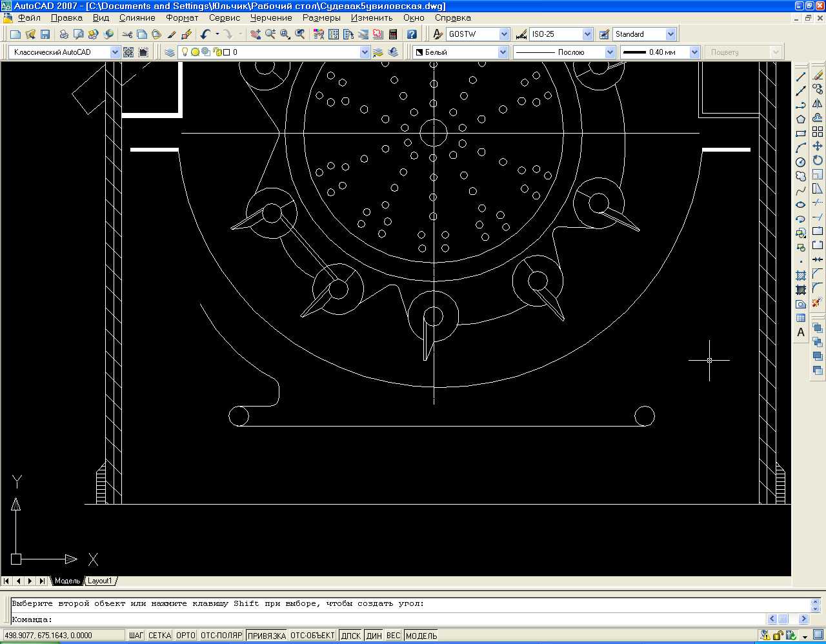Click the МОДЕЛЬ status bar button
The height and width of the screenshot is (644, 826).
(421, 636)
